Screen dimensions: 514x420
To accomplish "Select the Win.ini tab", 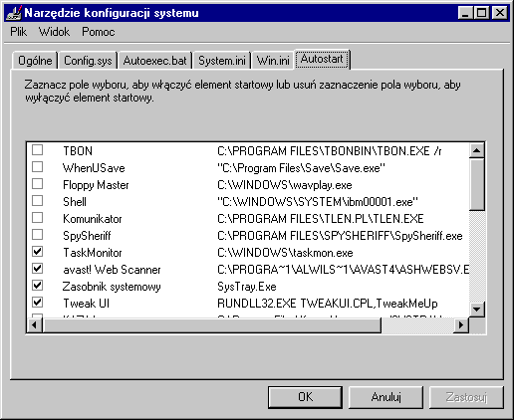I will point(273,61).
